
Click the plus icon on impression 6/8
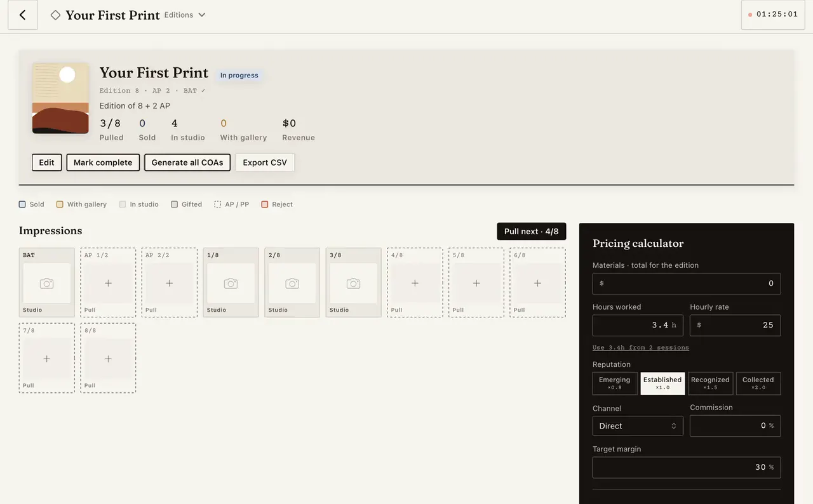click(537, 283)
